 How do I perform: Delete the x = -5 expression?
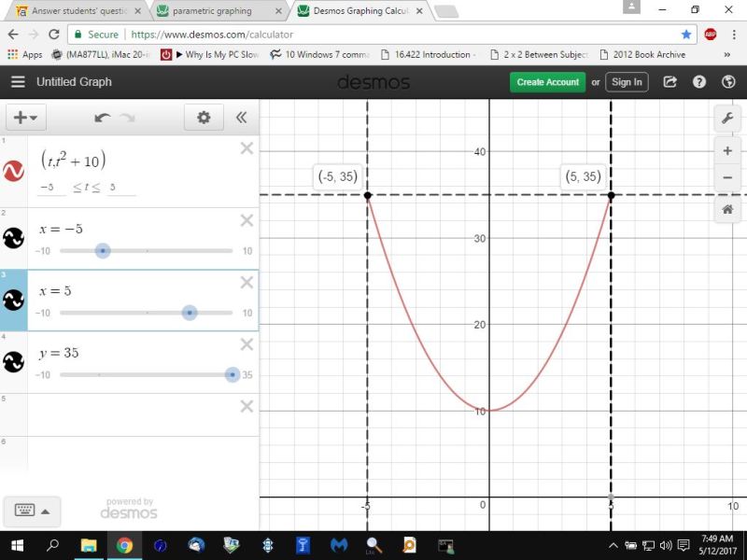point(247,220)
